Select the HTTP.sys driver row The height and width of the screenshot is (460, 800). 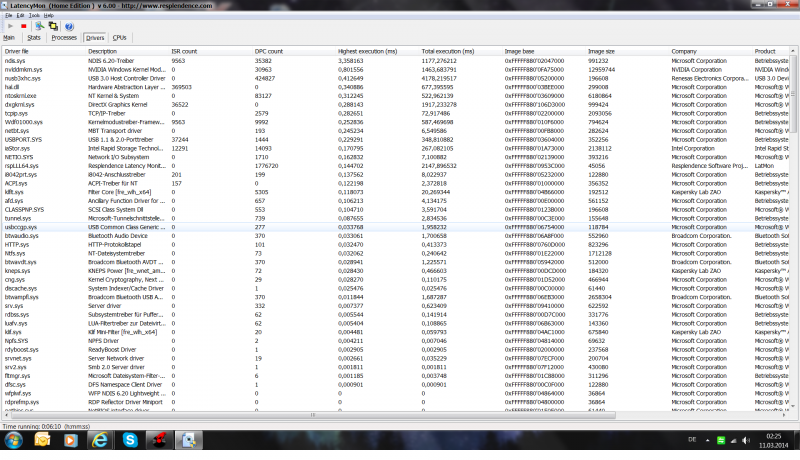click(x=395, y=245)
